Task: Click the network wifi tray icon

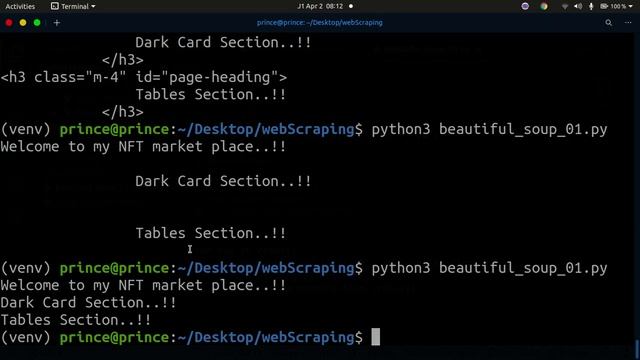Action: (564, 6)
